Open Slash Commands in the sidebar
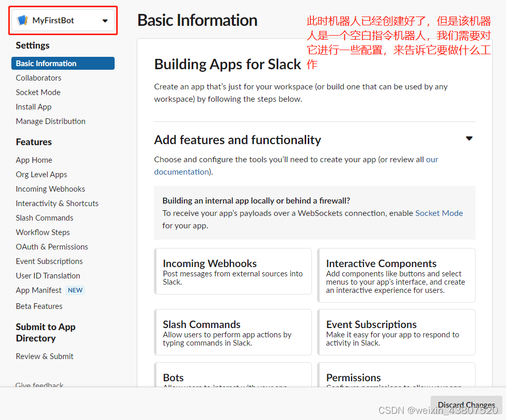Screen dimensions: 506x420 pos(44,218)
